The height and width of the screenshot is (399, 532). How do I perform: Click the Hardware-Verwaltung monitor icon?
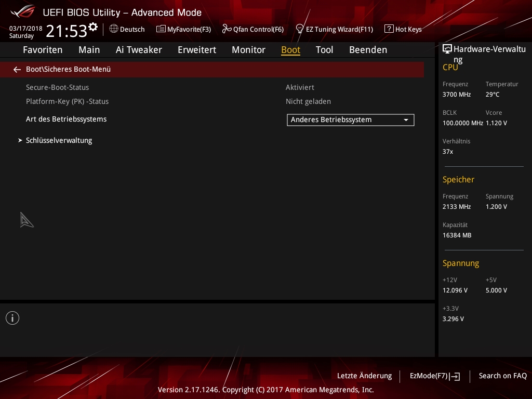click(447, 49)
